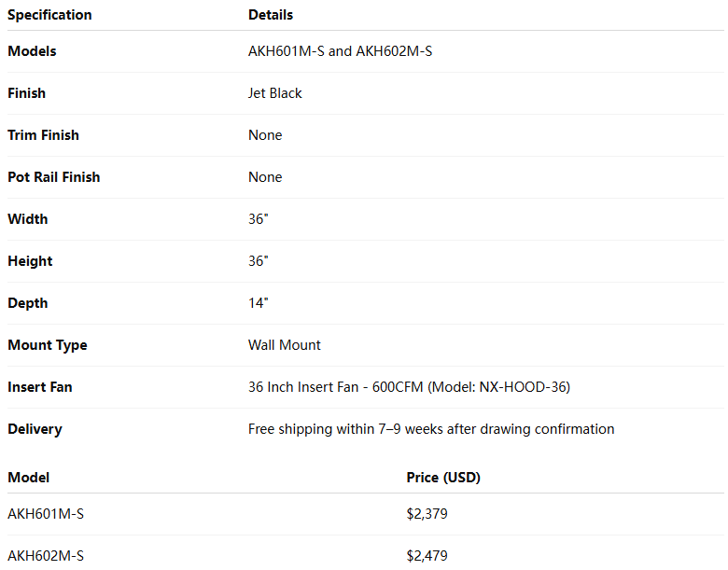Click the $2,479 price
Image resolution: width=728 pixels, height=570 pixels.
point(427,556)
